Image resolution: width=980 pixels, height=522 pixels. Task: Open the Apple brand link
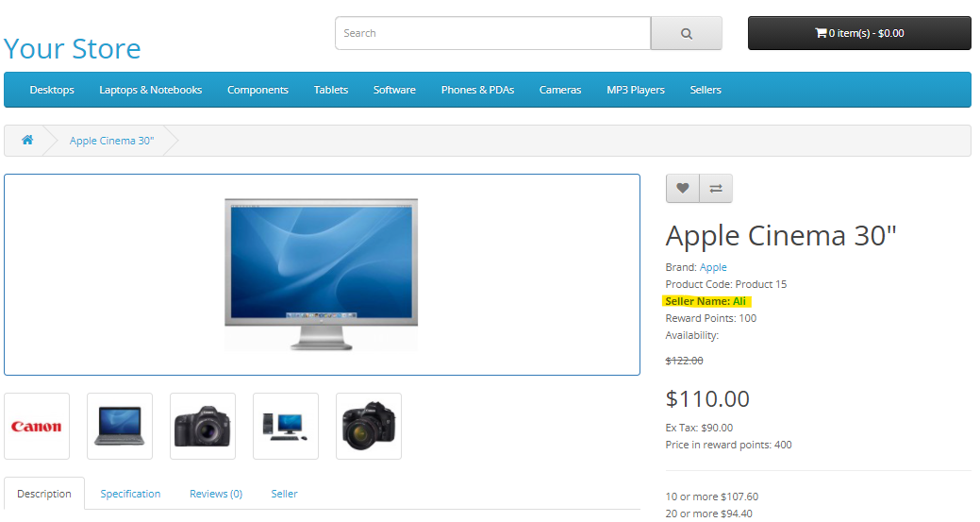point(713,267)
